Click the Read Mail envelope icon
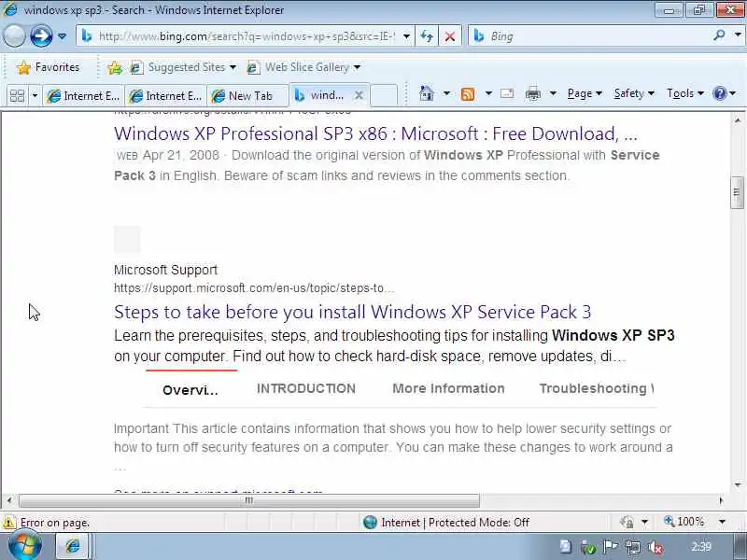Image resolution: width=747 pixels, height=560 pixels. pyautogui.click(x=507, y=93)
